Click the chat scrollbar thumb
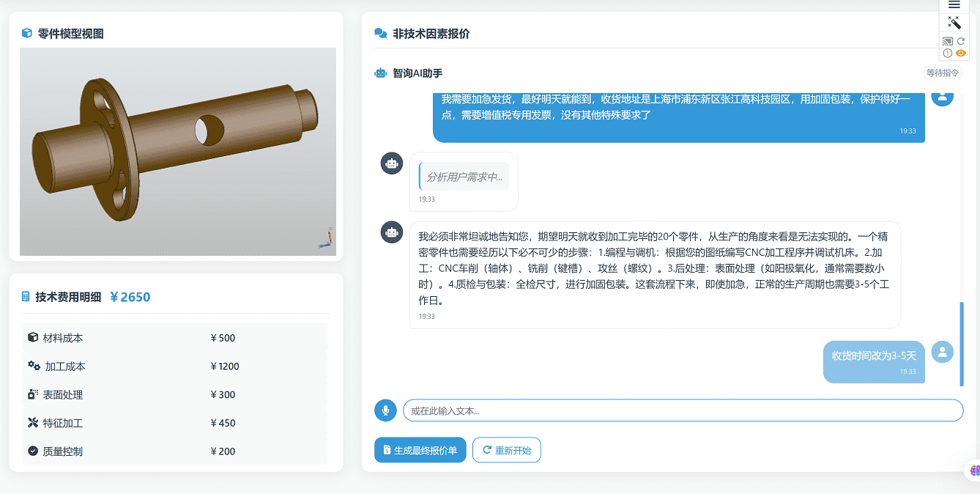This screenshot has height=494, width=980. [x=962, y=343]
